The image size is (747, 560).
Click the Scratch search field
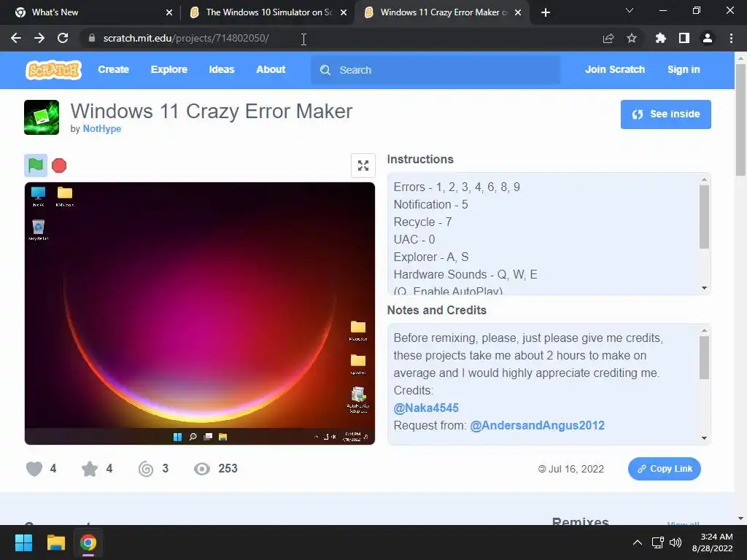[x=436, y=70]
